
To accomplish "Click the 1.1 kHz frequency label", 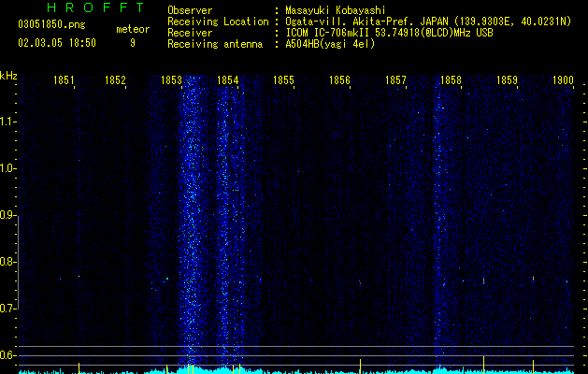I will [7, 122].
